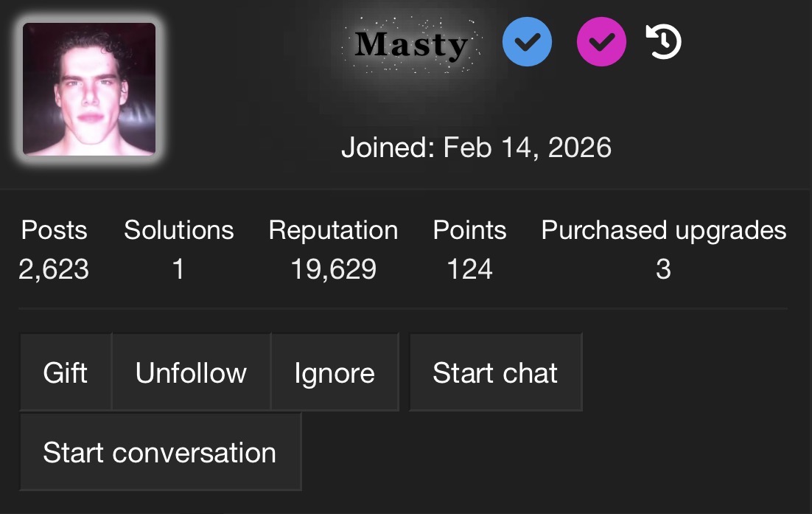Unfollow this user
Viewport: 812px width, 514px height.
[x=191, y=372]
